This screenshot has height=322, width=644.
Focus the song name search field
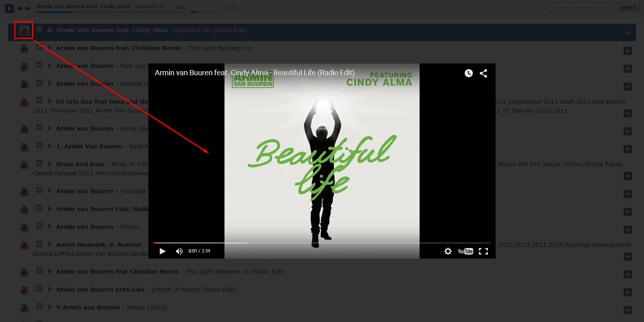click(x=581, y=7)
